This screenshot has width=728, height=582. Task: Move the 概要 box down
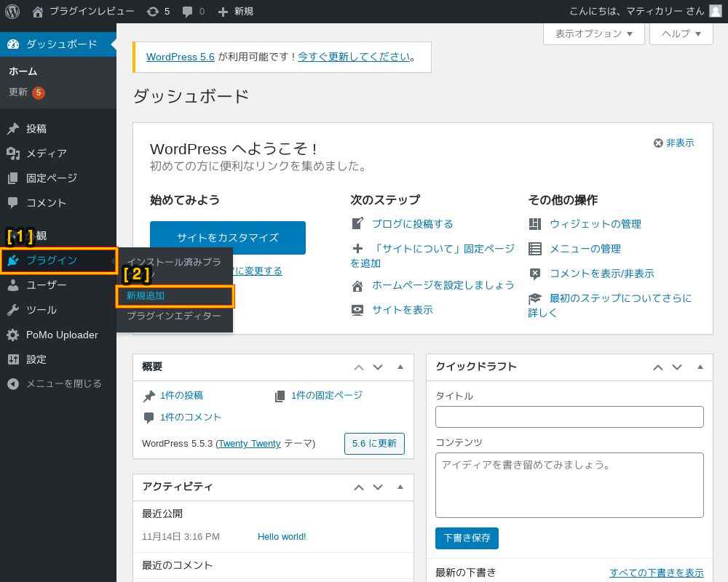coord(378,367)
